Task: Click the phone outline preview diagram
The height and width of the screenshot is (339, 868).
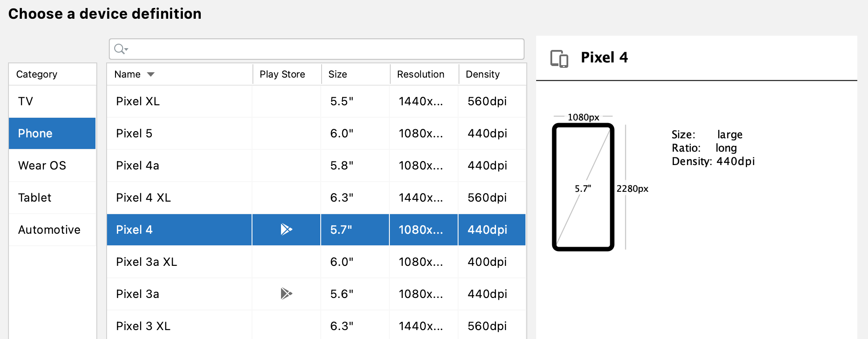Action: tap(583, 187)
